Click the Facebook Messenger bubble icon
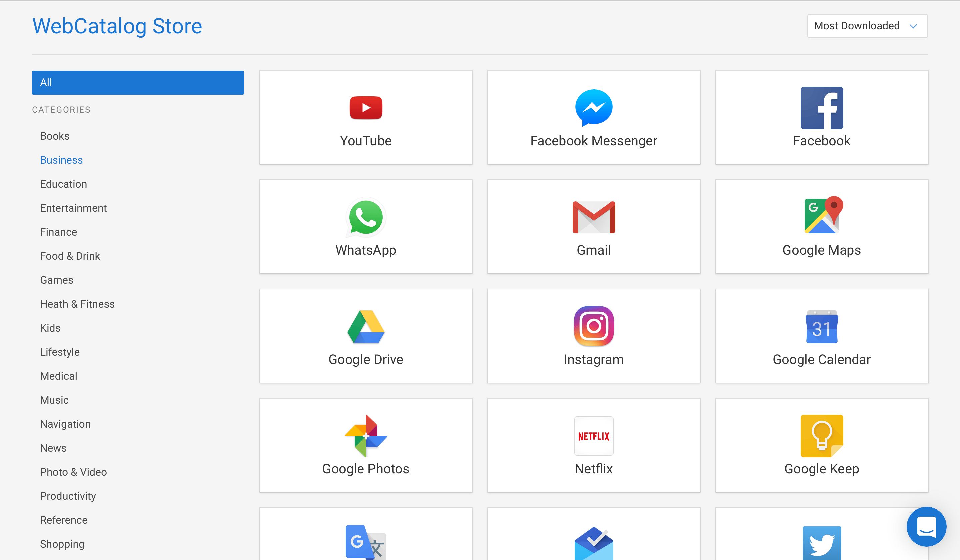This screenshot has height=560, width=960. (x=594, y=107)
